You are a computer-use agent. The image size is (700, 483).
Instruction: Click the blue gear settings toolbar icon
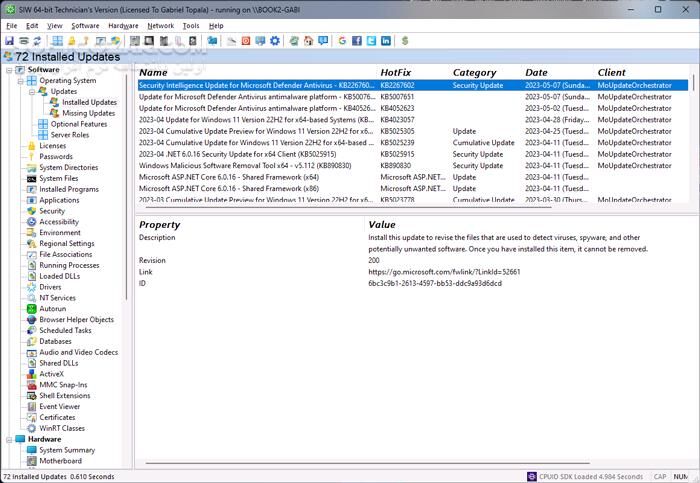pyautogui.click(x=275, y=41)
